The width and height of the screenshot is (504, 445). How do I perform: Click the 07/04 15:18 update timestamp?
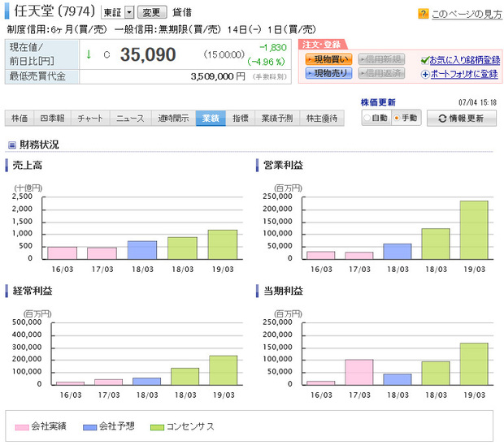478,102
